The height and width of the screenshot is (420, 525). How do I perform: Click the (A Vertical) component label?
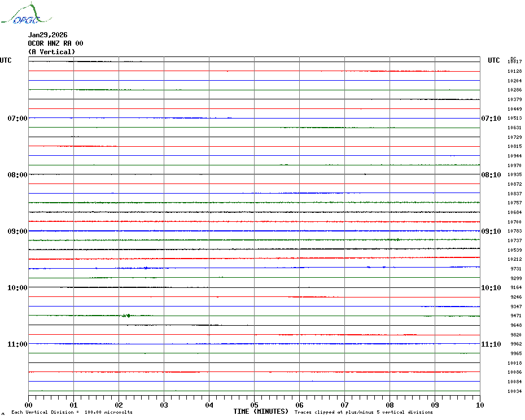[x=51, y=52]
